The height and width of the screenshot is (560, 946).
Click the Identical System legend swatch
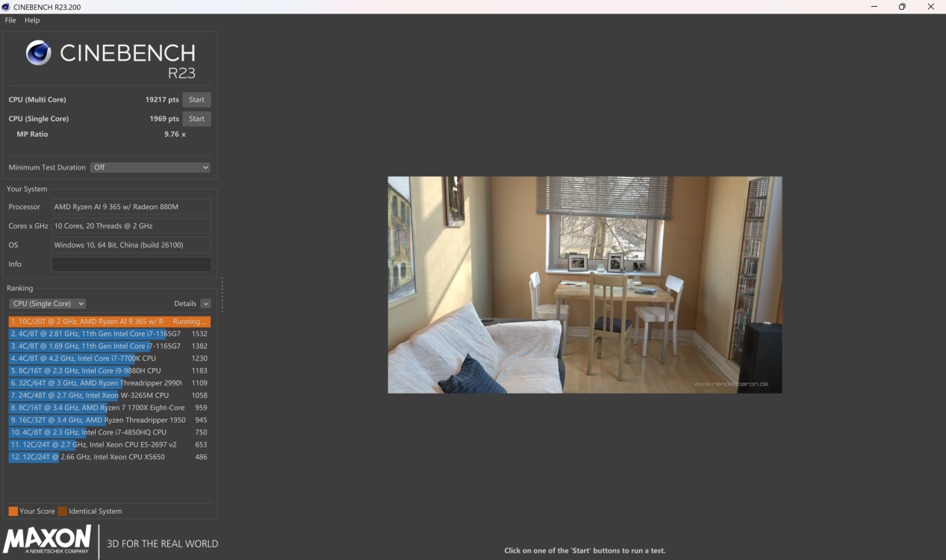click(63, 511)
